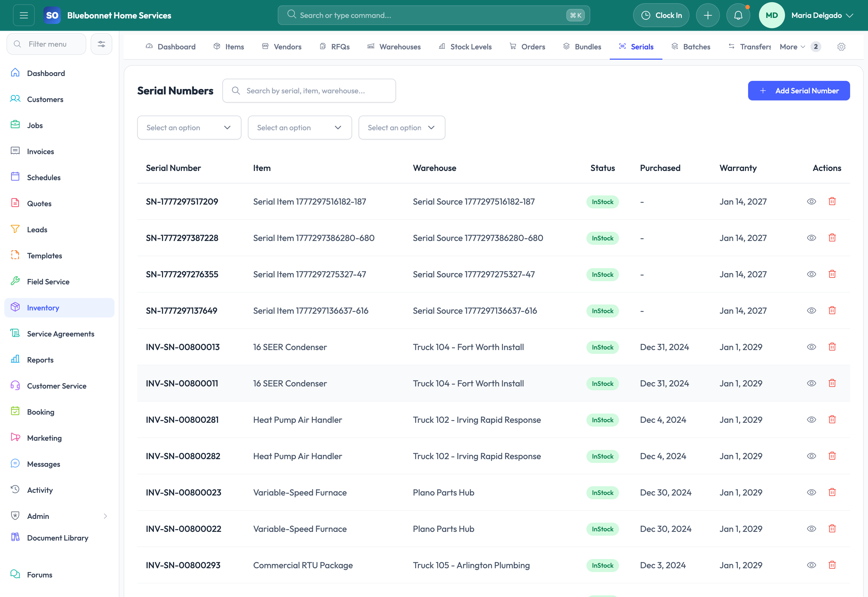This screenshot has height=597, width=868.
Task: Focus the serial numbers search field
Action: (309, 91)
